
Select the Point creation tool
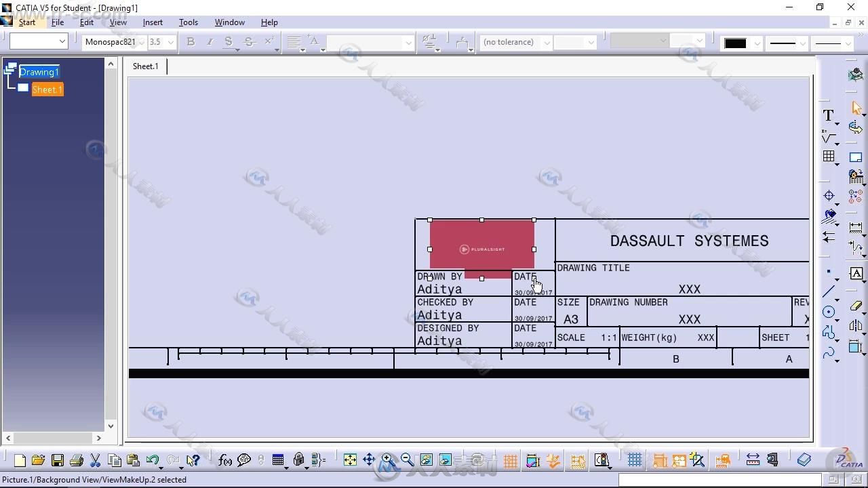pos(828,272)
